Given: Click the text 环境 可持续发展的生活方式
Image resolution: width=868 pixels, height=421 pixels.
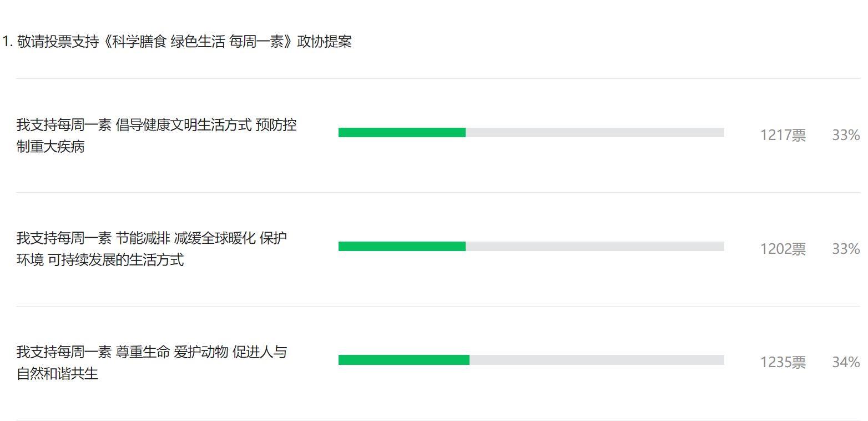Looking at the screenshot, I should click(x=100, y=260).
